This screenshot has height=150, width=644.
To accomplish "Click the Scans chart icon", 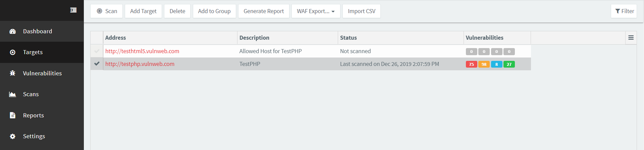I will tap(13, 94).
